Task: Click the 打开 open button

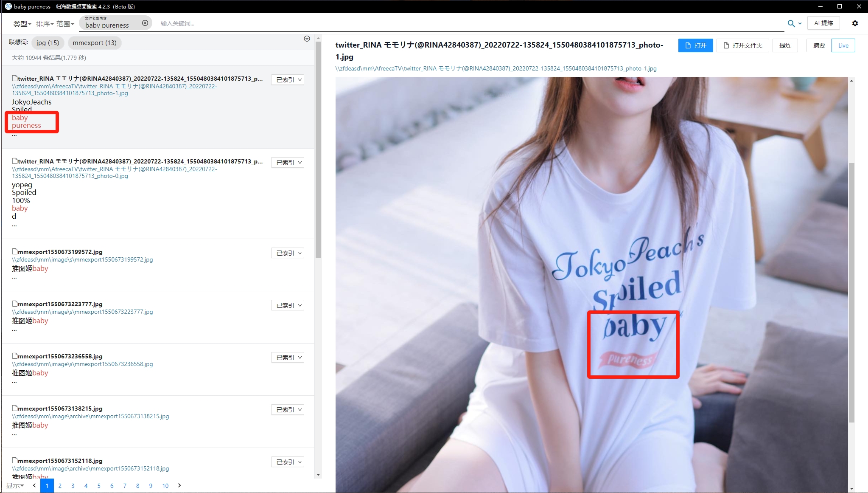Action: pyautogui.click(x=695, y=45)
